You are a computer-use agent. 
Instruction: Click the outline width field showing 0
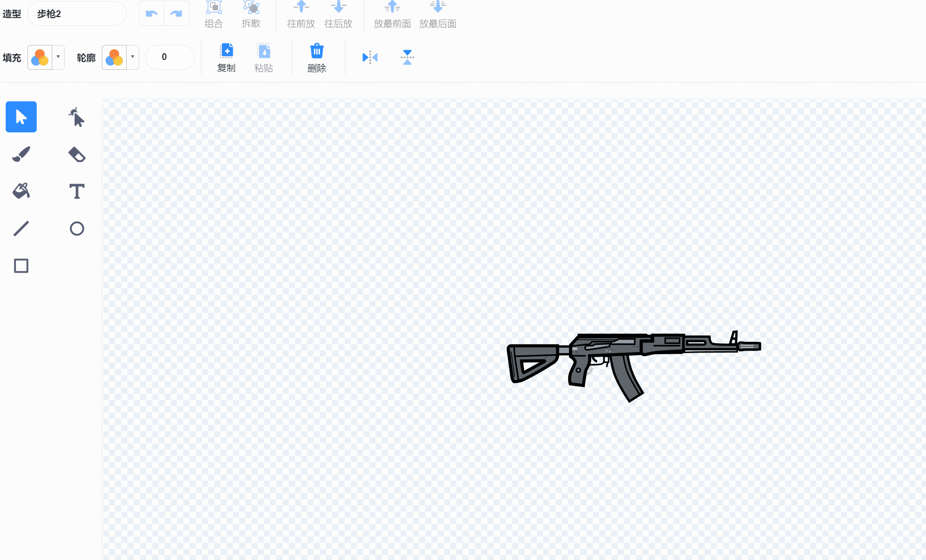pyautogui.click(x=170, y=57)
